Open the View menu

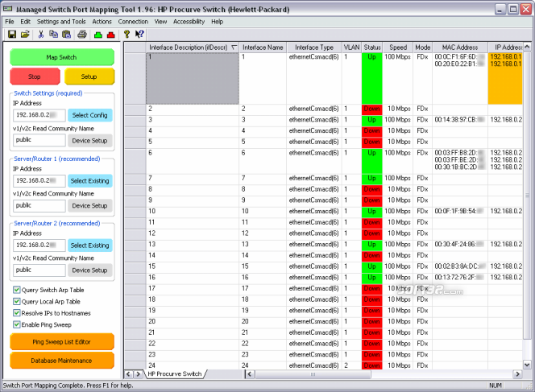pos(160,22)
